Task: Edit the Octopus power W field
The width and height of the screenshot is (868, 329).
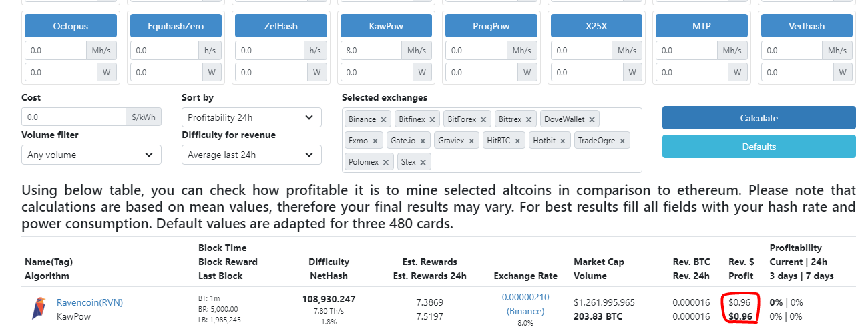Action: [61, 72]
